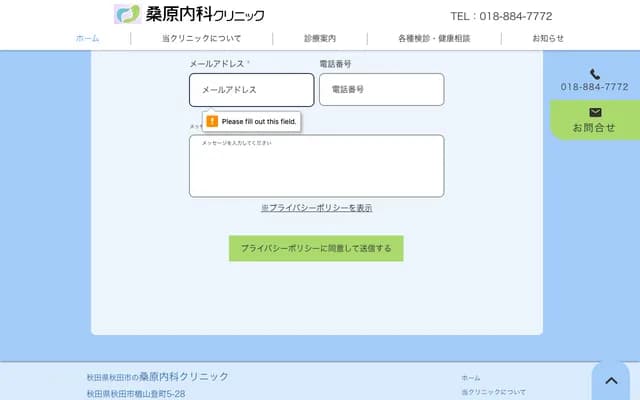Open the ホーム tab in top navigation

tap(87, 38)
